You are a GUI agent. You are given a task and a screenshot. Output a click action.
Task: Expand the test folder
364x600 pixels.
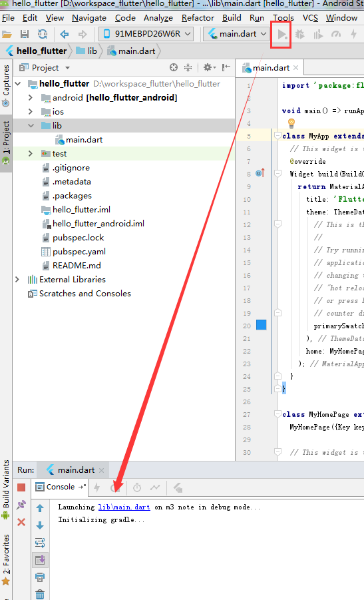(31, 154)
